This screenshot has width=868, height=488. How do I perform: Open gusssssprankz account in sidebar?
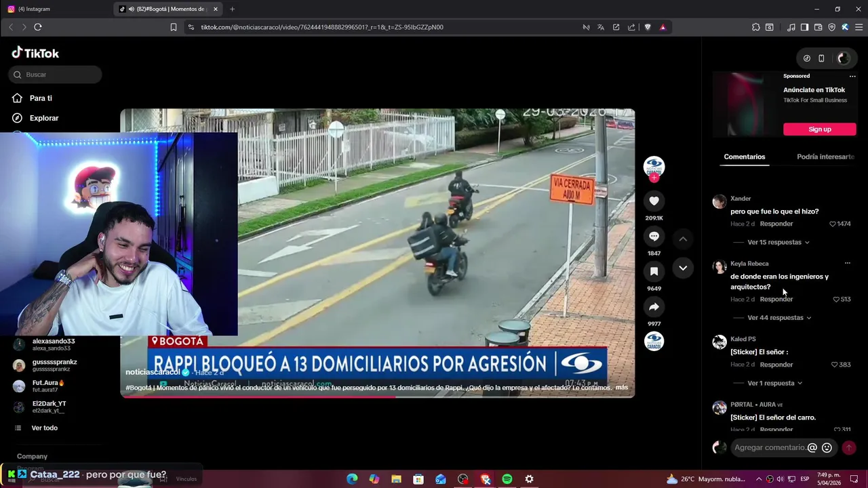click(54, 365)
